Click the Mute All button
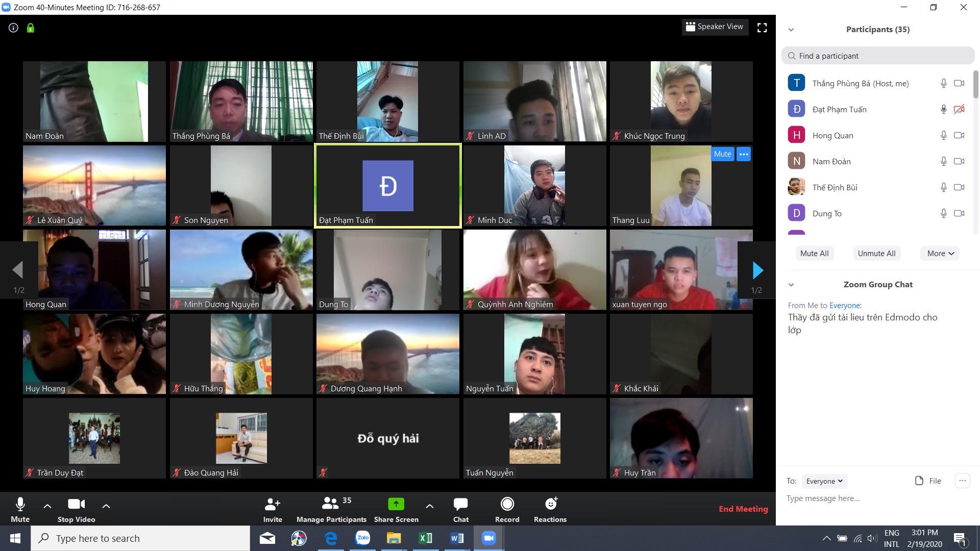980x551 pixels. coord(814,254)
